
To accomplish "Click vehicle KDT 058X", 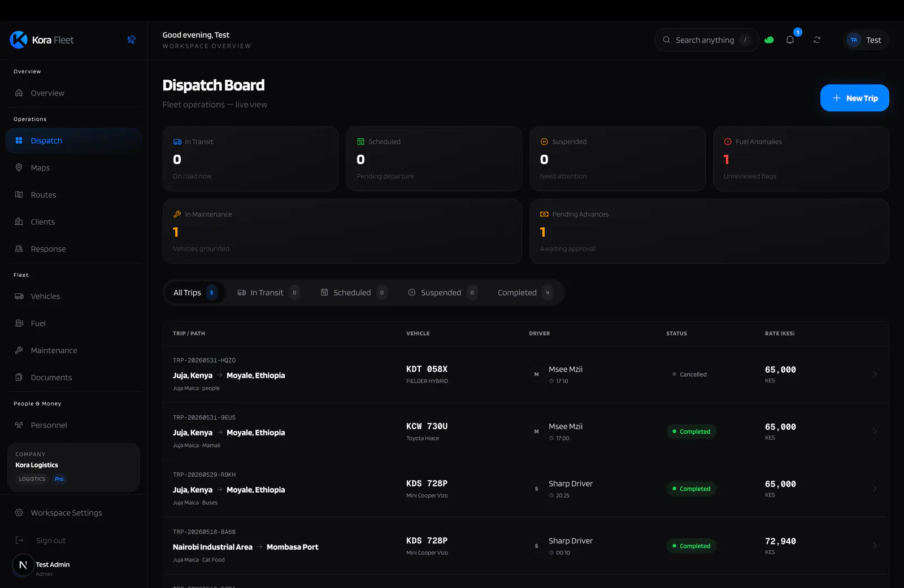I will [x=427, y=369].
